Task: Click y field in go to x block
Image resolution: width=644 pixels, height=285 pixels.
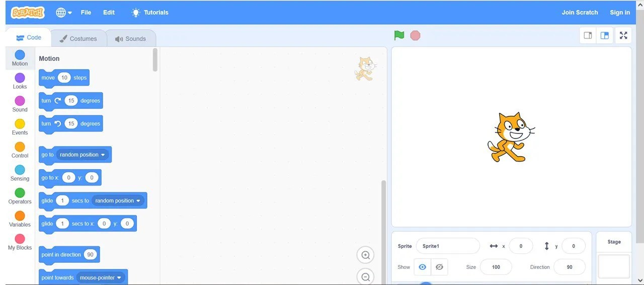Action: pos(92,178)
